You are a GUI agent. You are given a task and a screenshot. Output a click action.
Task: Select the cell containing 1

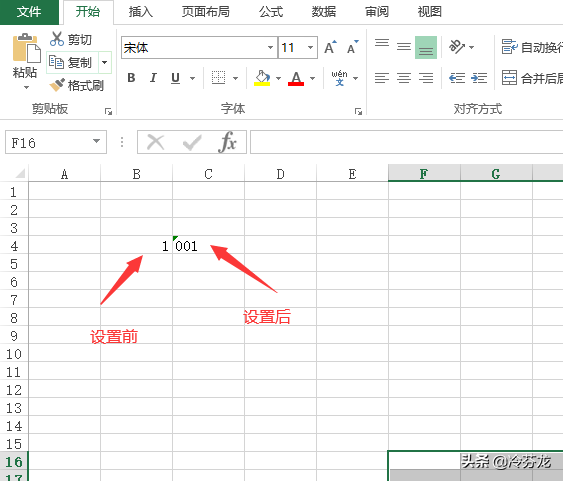pyautogui.click(x=136, y=245)
